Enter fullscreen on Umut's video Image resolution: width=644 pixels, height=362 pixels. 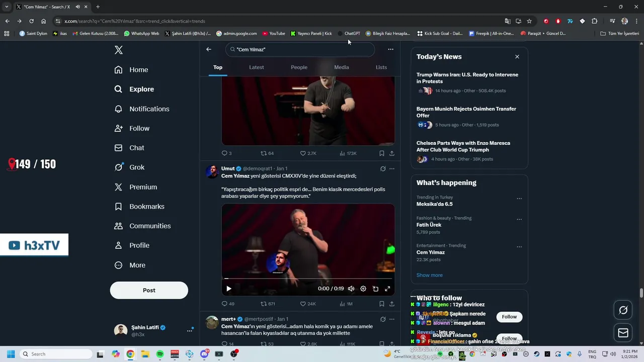point(387,289)
